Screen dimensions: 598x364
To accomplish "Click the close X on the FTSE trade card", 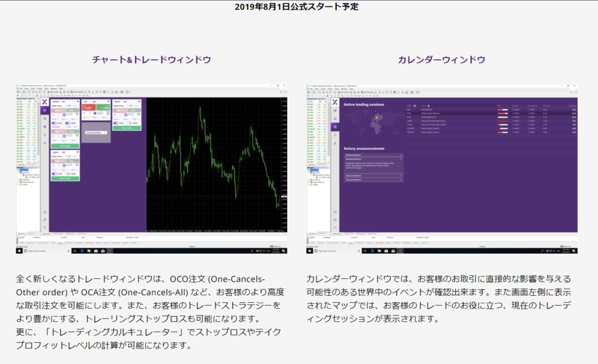I will click(x=109, y=100).
